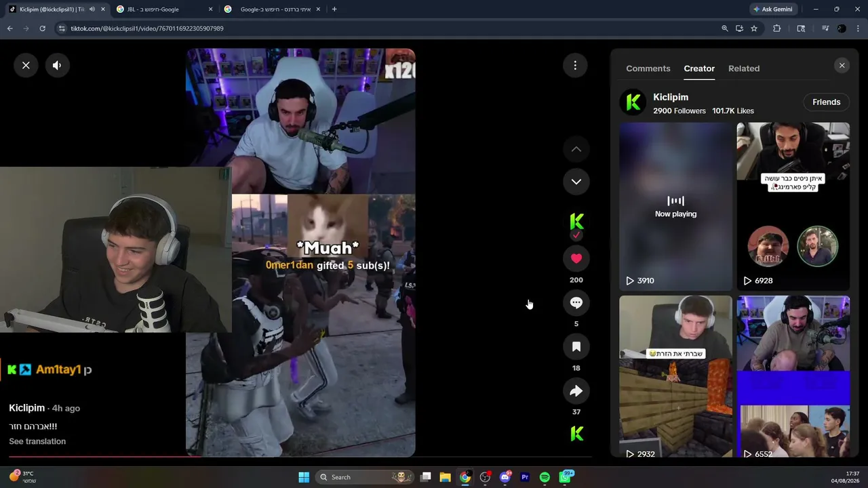The height and width of the screenshot is (488, 868).
Task: Open the comments bubble icon
Action: [x=576, y=302]
